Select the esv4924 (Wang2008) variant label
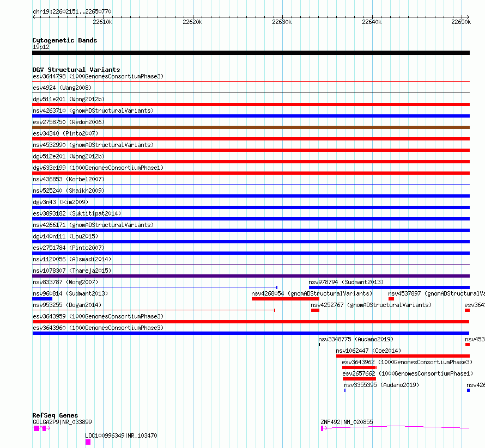Image resolution: width=485 pixels, height=448 pixels. point(62,88)
